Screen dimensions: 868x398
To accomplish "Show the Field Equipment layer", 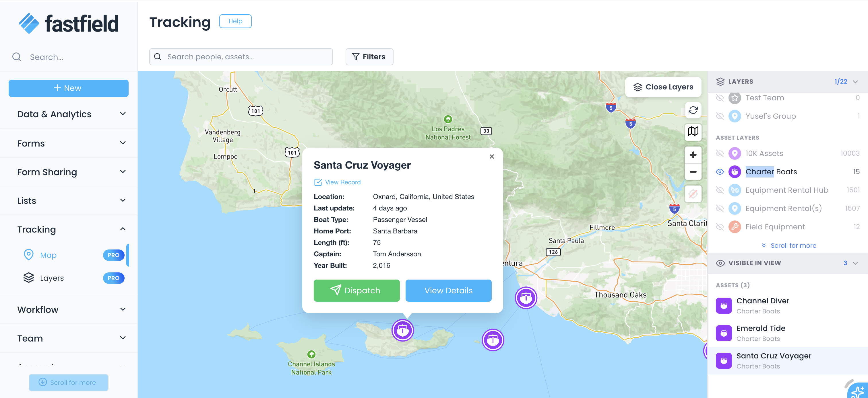I will coord(719,227).
